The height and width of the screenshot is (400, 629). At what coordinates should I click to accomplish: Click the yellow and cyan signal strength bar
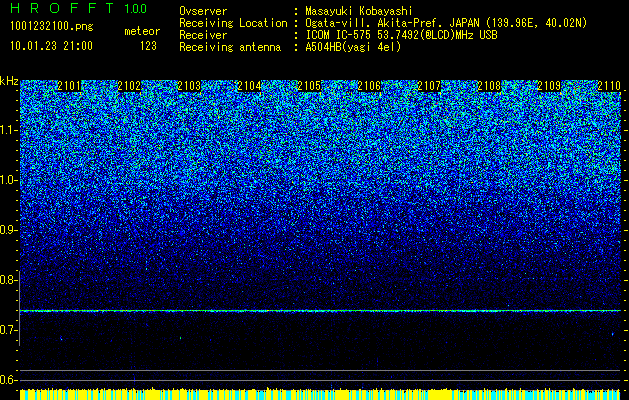pyautogui.click(x=320, y=394)
